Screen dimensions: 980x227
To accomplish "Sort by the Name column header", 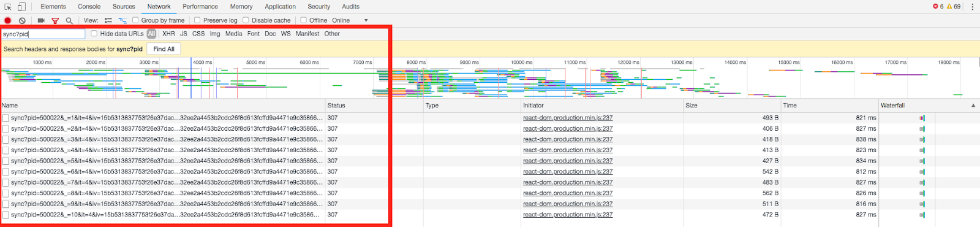I will tap(162, 106).
